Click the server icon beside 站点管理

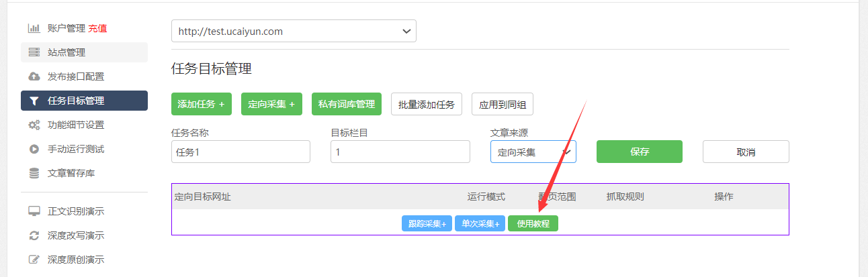click(x=34, y=52)
